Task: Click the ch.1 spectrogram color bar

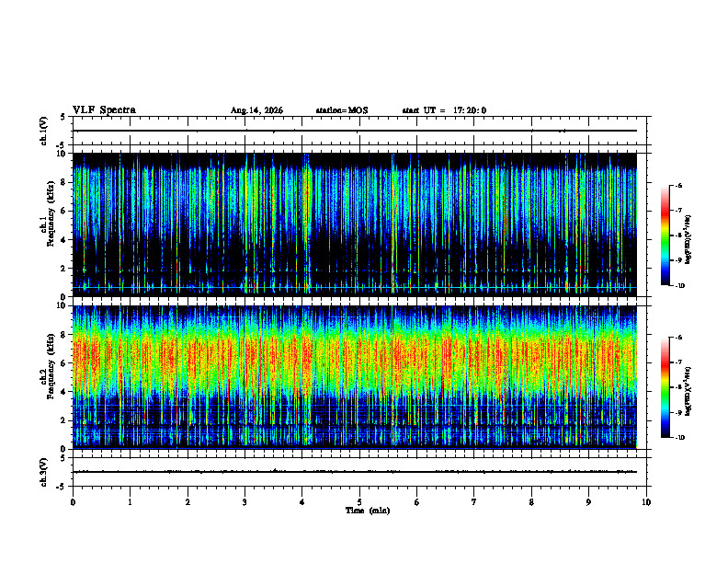Action: point(665,236)
